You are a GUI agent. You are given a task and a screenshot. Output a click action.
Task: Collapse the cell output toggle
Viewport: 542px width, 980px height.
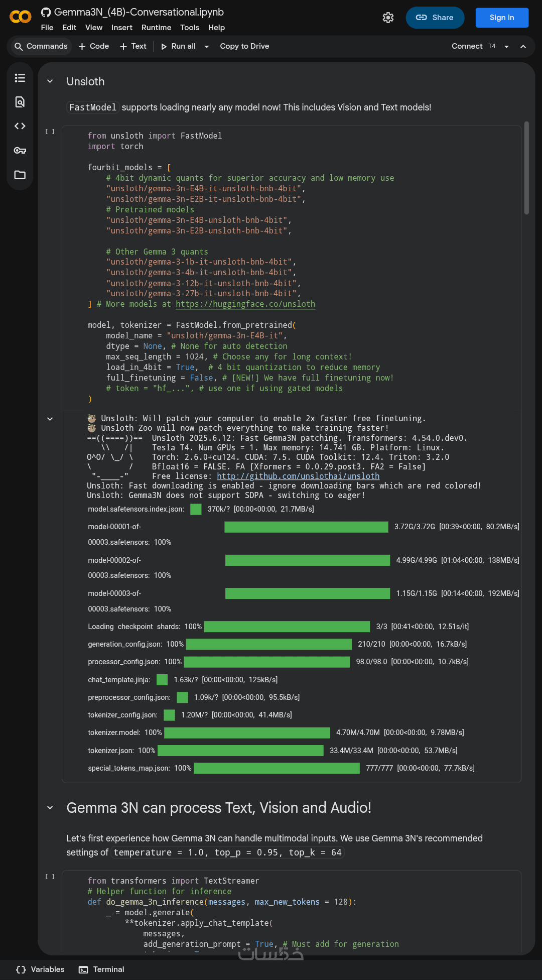(x=50, y=419)
